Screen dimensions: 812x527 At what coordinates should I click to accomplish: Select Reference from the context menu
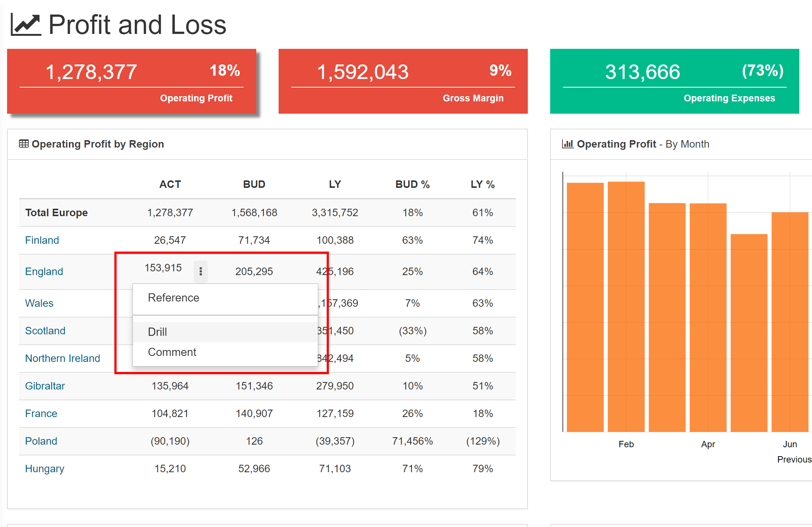pyautogui.click(x=174, y=298)
